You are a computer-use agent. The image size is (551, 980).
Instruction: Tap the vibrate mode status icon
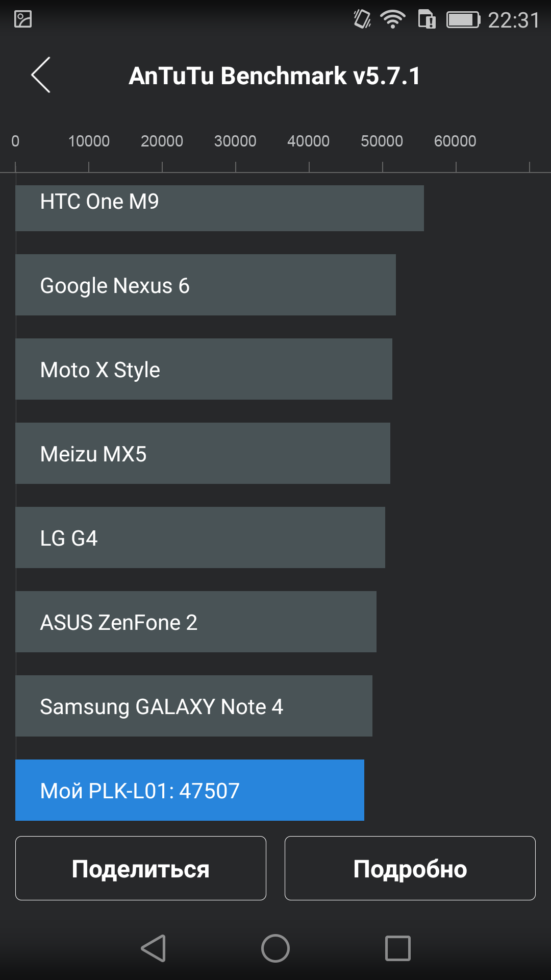click(x=362, y=19)
